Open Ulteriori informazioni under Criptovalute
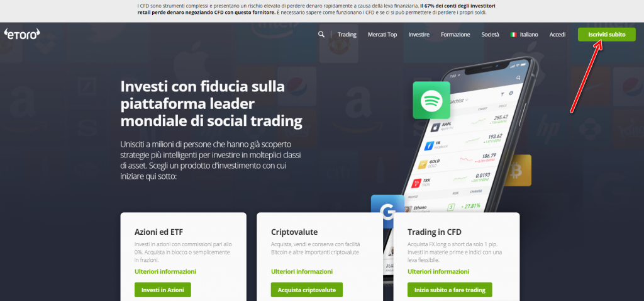Image resolution: width=644 pixels, height=301 pixels. 302,272
